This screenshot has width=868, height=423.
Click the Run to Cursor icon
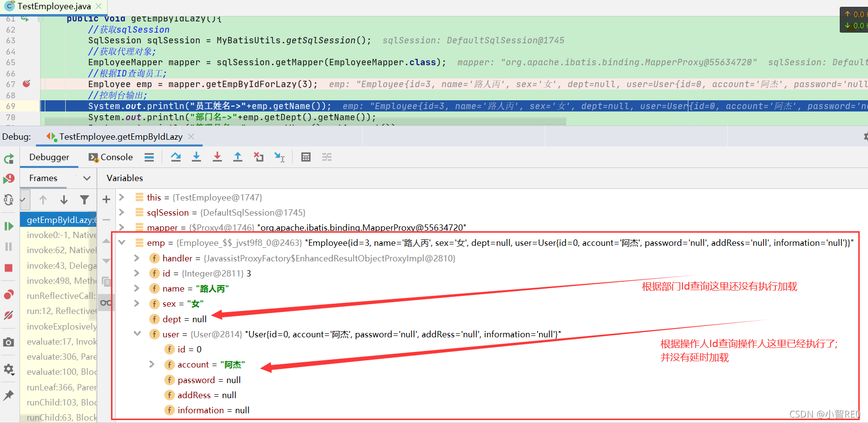click(279, 157)
